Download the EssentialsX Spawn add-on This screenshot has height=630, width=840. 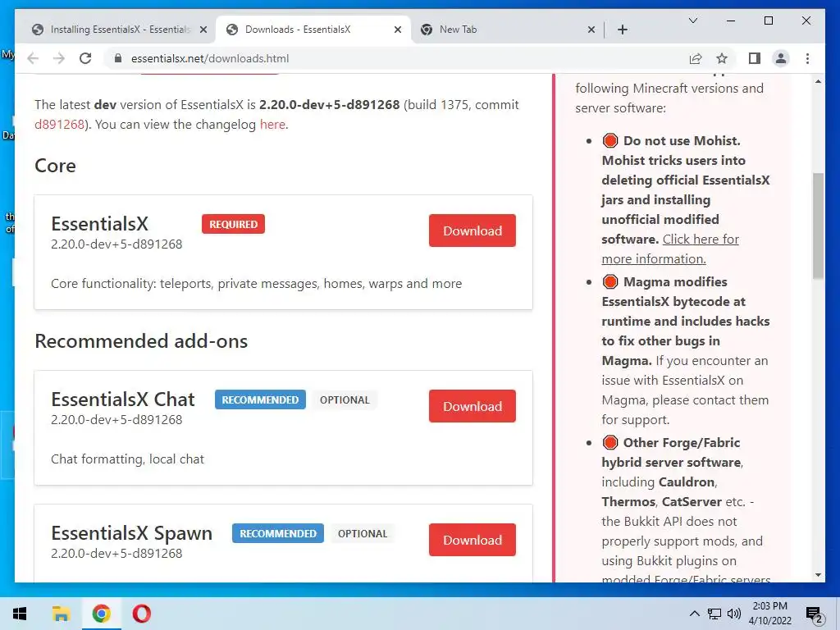click(472, 540)
